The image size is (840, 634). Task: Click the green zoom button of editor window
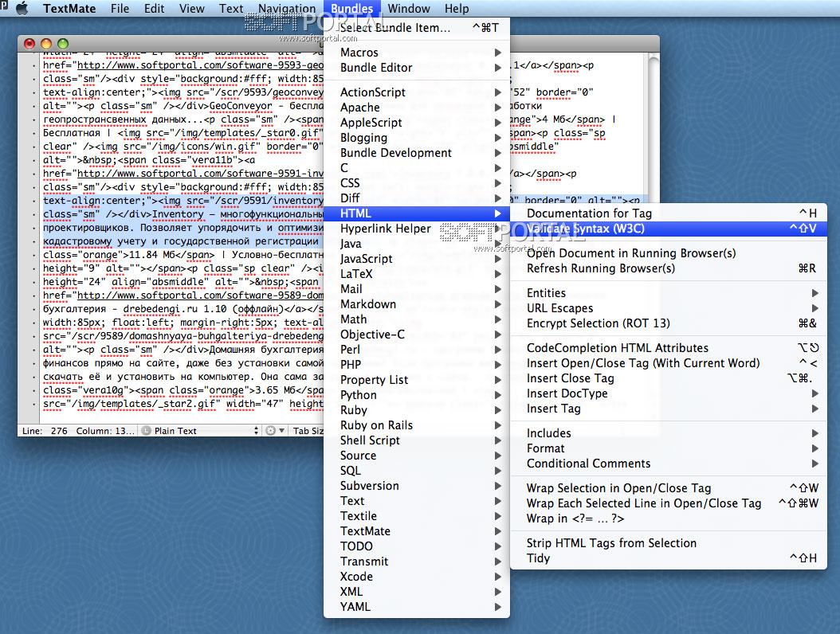pos(63,44)
